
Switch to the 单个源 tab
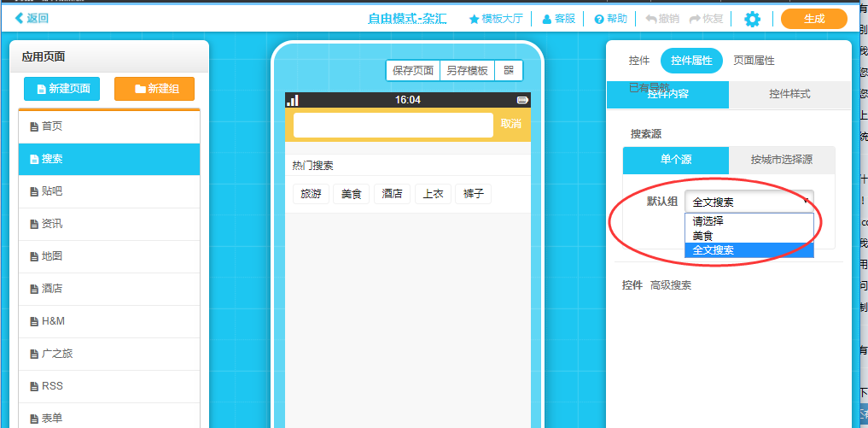[675, 160]
